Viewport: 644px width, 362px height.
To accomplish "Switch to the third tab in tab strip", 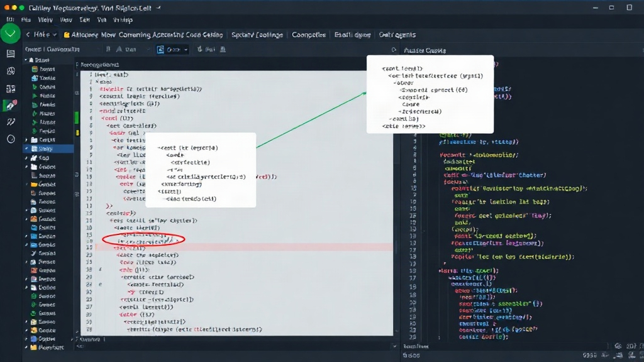I will tap(308, 35).
